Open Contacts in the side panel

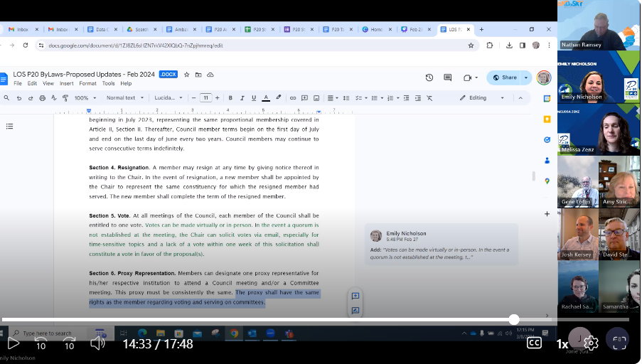(547, 161)
